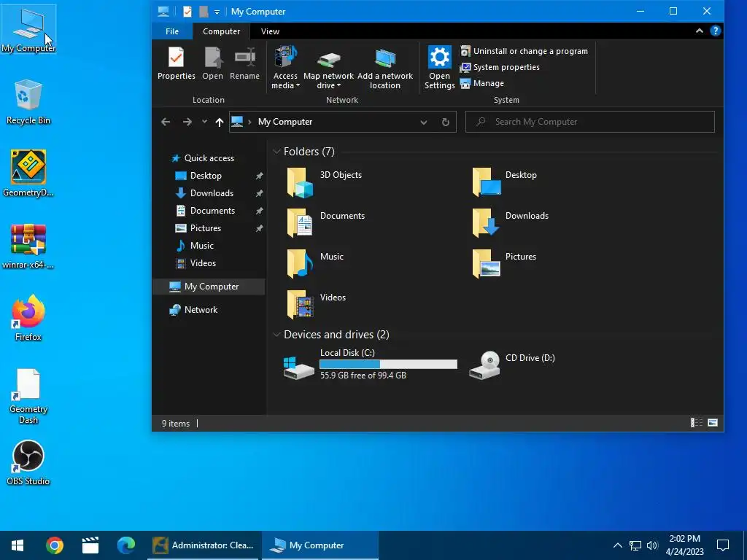Switch to the File tab
This screenshot has height=560, width=747.
click(x=172, y=31)
